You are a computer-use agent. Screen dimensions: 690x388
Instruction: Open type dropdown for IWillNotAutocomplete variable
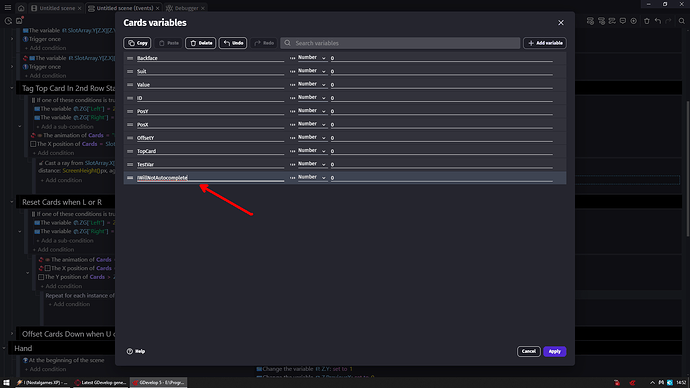[312, 177]
